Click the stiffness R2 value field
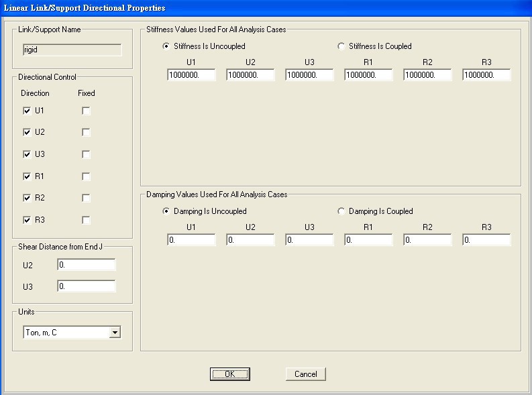Viewport: 532px width, 395px height. click(427, 75)
